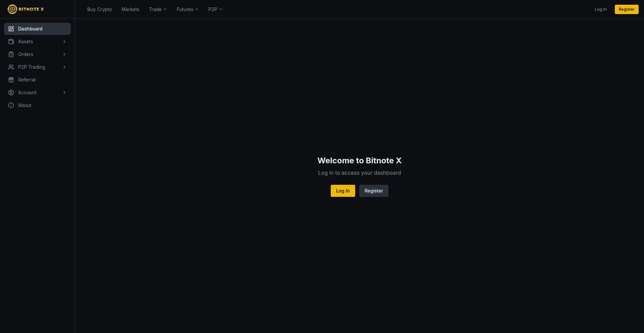Click the gray Register button under the welcome text
The width and height of the screenshot is (644, 333).
pos(374,191)
